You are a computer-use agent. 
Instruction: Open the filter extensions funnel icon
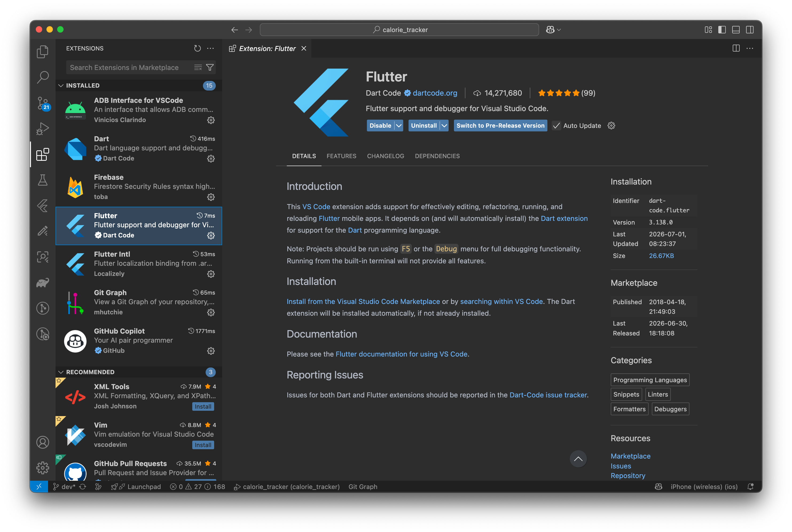[x=210, y=68]
